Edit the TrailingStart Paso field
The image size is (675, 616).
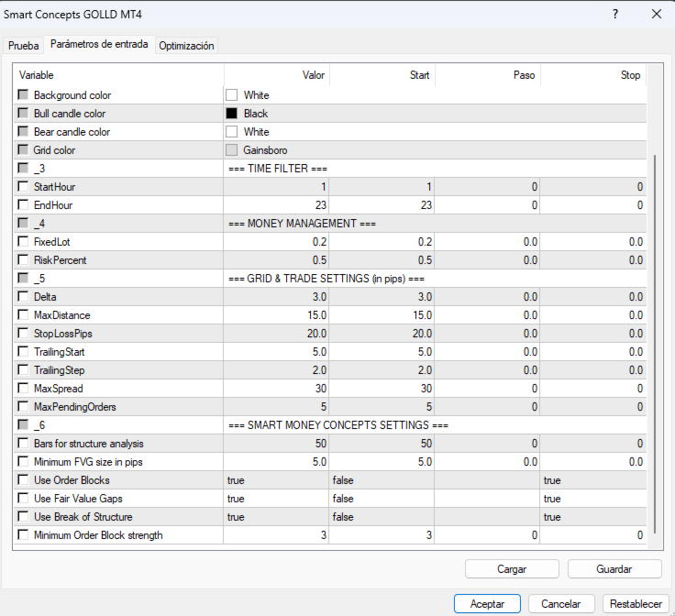487,352
